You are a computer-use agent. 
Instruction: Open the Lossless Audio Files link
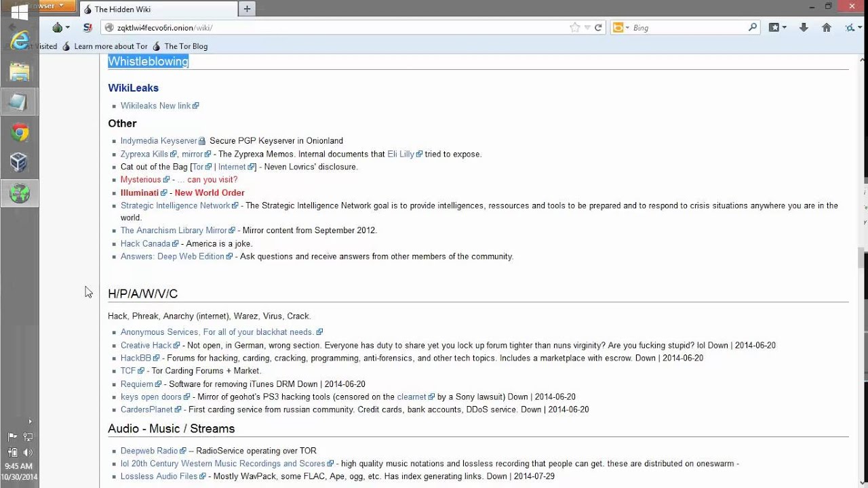pyautogui.click(x=159, y=476)
